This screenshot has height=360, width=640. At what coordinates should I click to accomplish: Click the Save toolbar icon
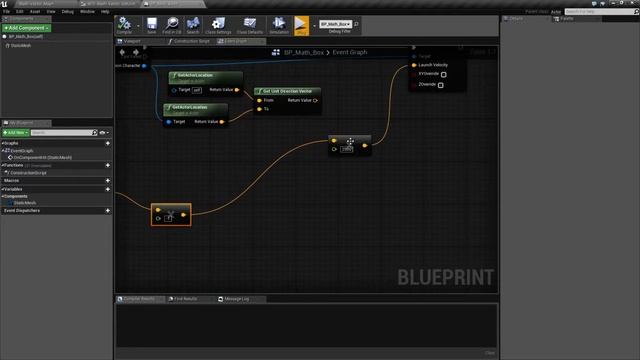pyautogui.click(x=151, y=25)
